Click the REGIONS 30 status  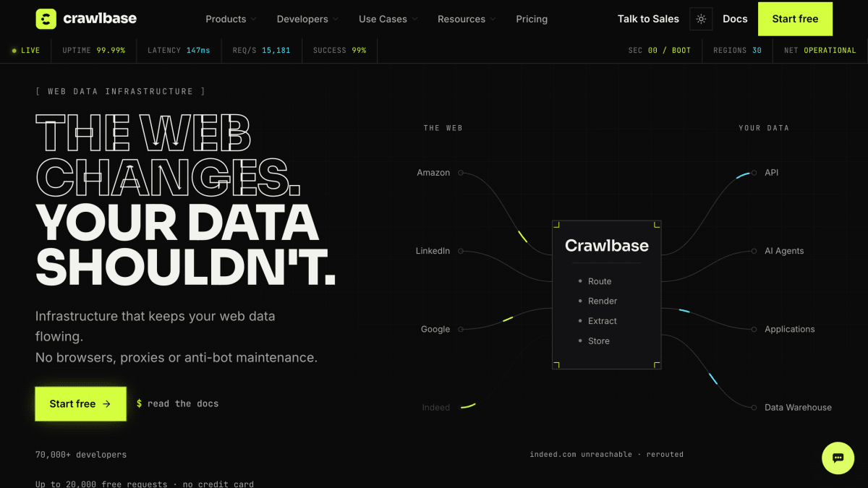click(x=738, y=51)
